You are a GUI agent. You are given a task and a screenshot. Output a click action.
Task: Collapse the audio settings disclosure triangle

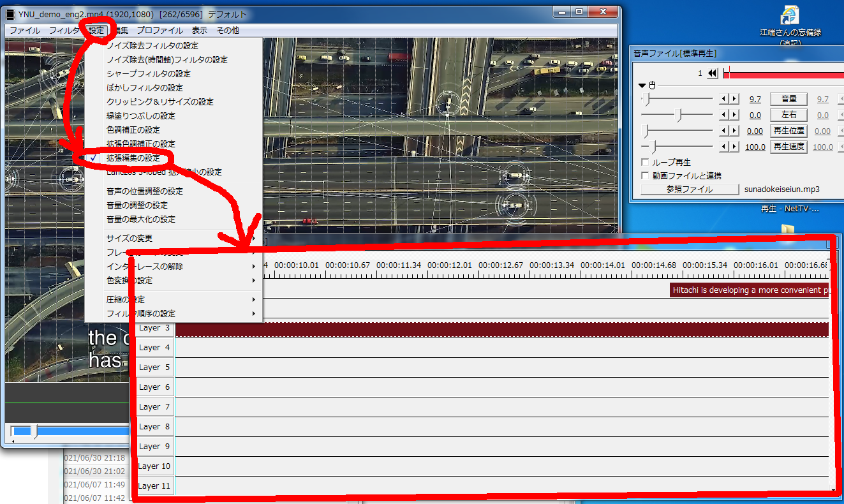tap(642, 85)
